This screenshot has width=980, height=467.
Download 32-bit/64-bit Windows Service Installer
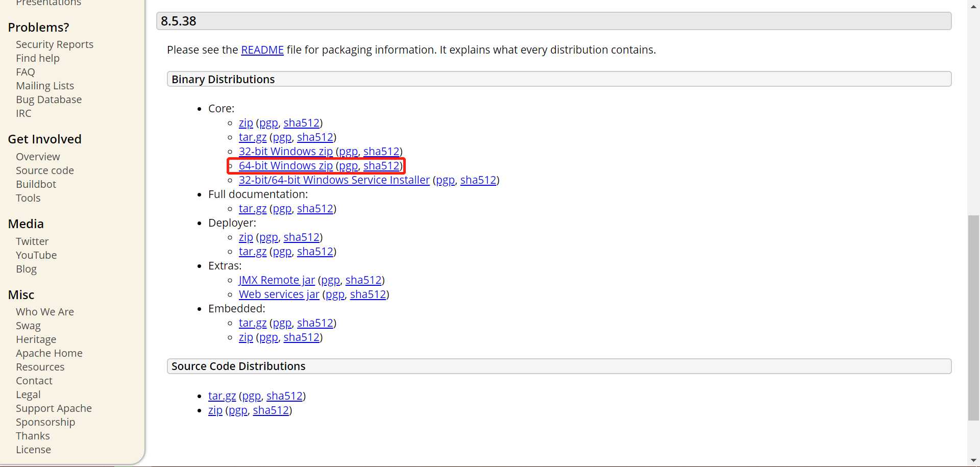click(x=334, y=180)
